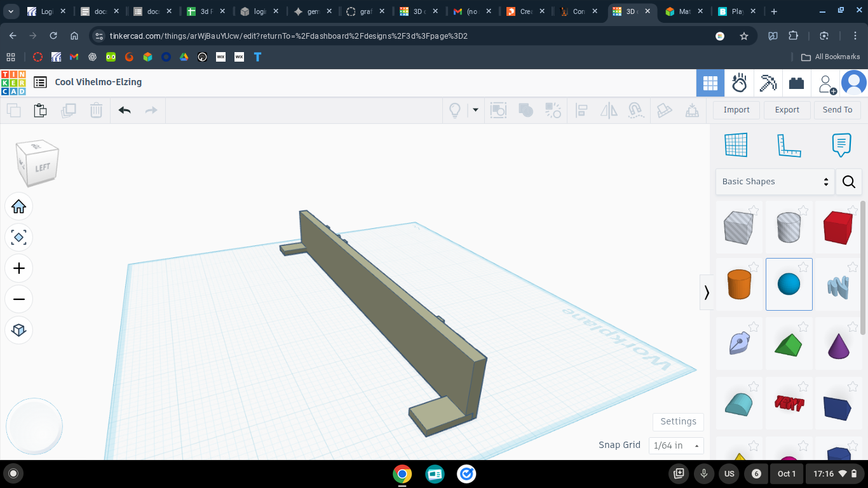Viewport: 868px width, 488px height.
Task: Select the Workplane tool in shapes panel
Action: tap(736, 145)
